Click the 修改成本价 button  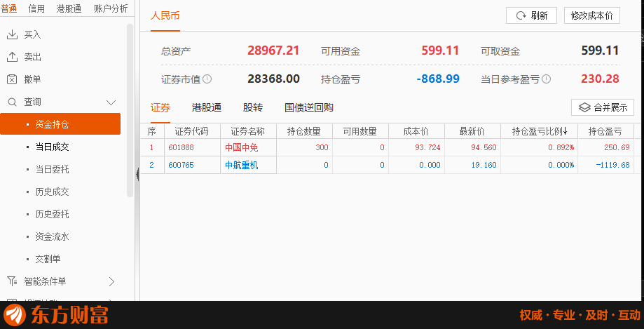click(591, 15)
